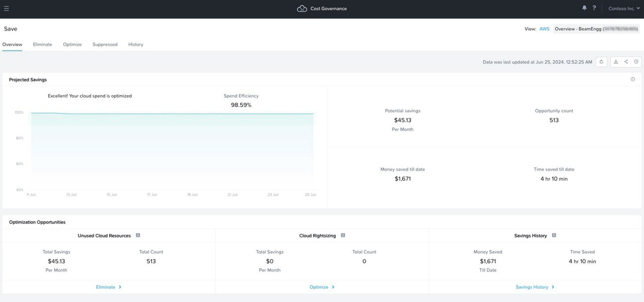Open the notifications bell

click(584, 8)
